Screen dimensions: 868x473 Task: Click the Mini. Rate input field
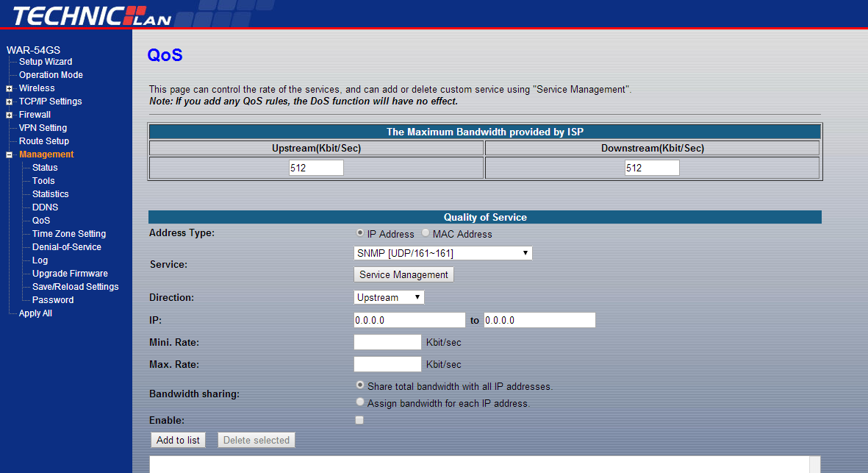[x=387, y=342]
